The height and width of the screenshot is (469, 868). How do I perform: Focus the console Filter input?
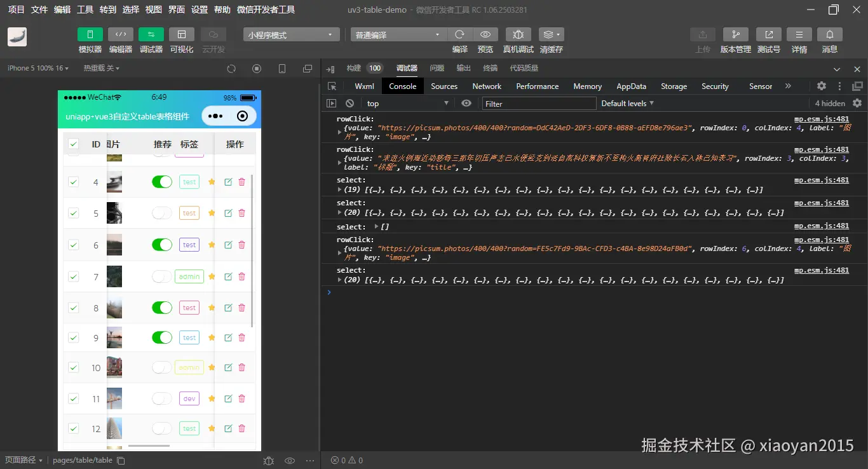[x=539, y=104]
